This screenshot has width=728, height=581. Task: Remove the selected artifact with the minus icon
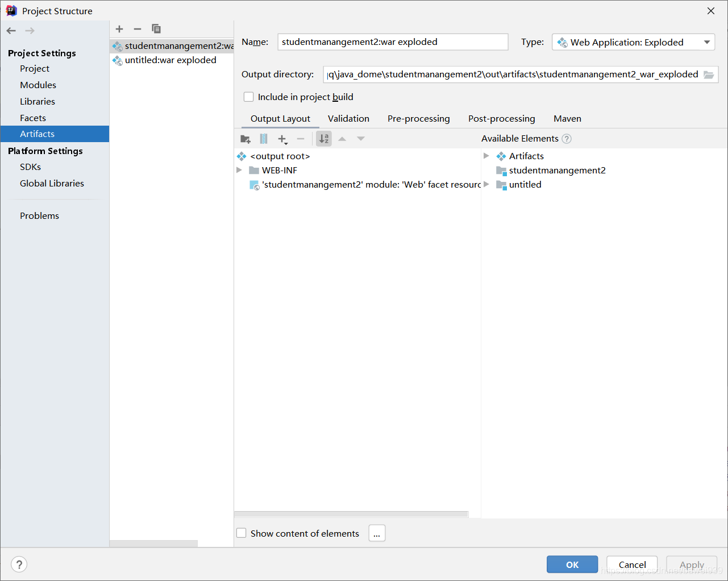tap(138, 29)
